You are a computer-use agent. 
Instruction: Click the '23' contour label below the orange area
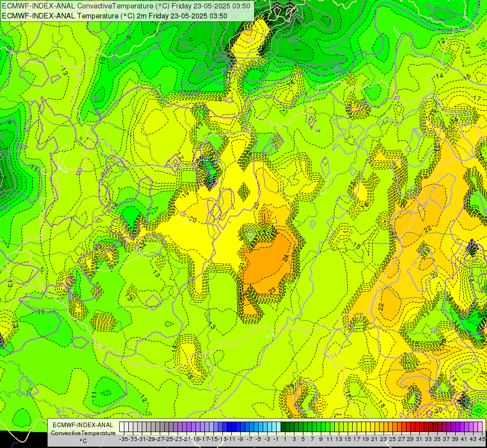[x=273, y=291]
